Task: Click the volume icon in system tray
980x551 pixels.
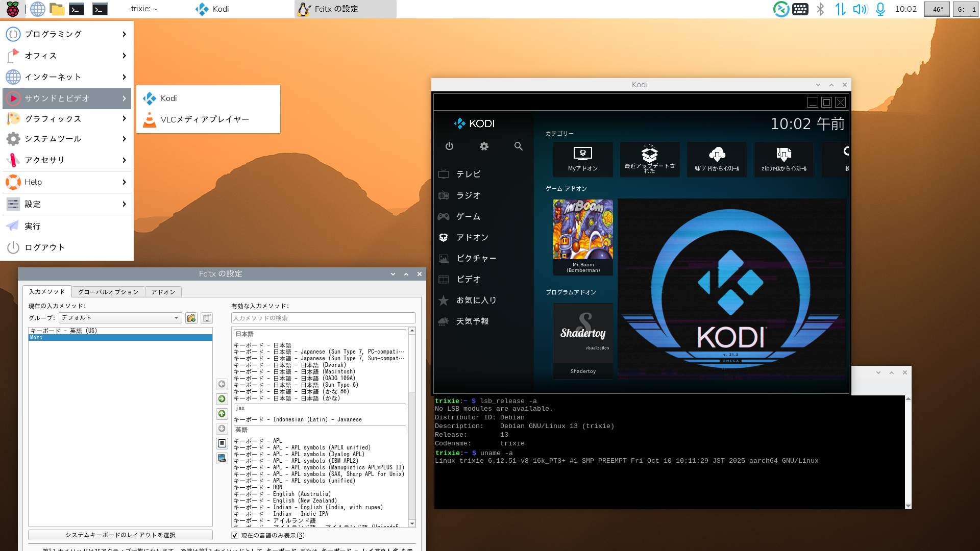Action: pos(860,9)
